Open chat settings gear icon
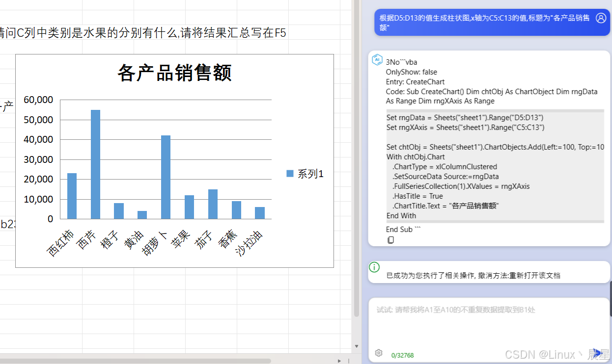Viewport: 612px width, 364px height. pos(379,353)
